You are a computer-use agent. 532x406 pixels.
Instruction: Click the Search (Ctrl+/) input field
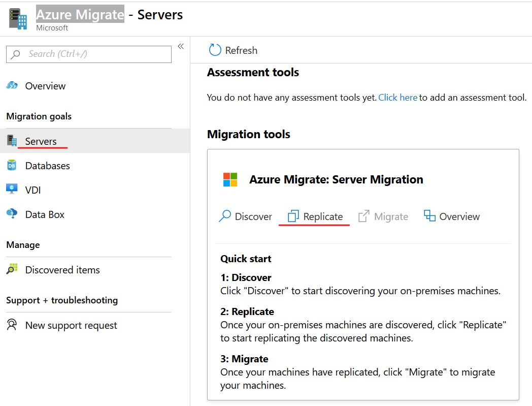pyautogui.click(x=88, y=54)
